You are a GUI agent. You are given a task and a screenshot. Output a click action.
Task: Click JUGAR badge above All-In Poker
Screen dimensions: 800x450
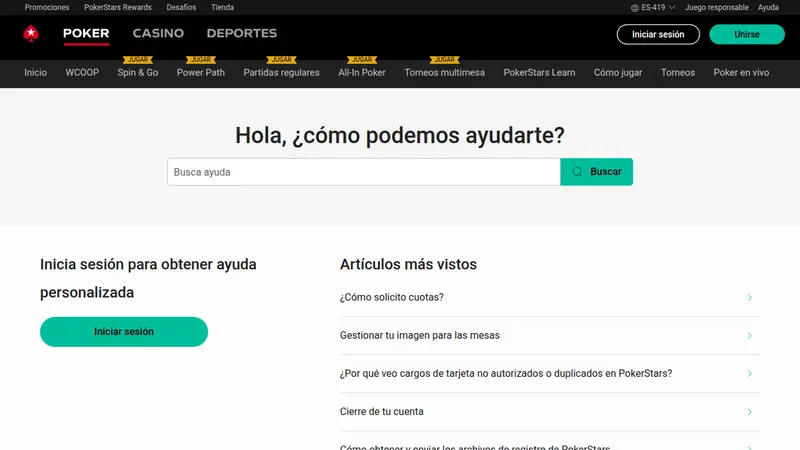362,60
